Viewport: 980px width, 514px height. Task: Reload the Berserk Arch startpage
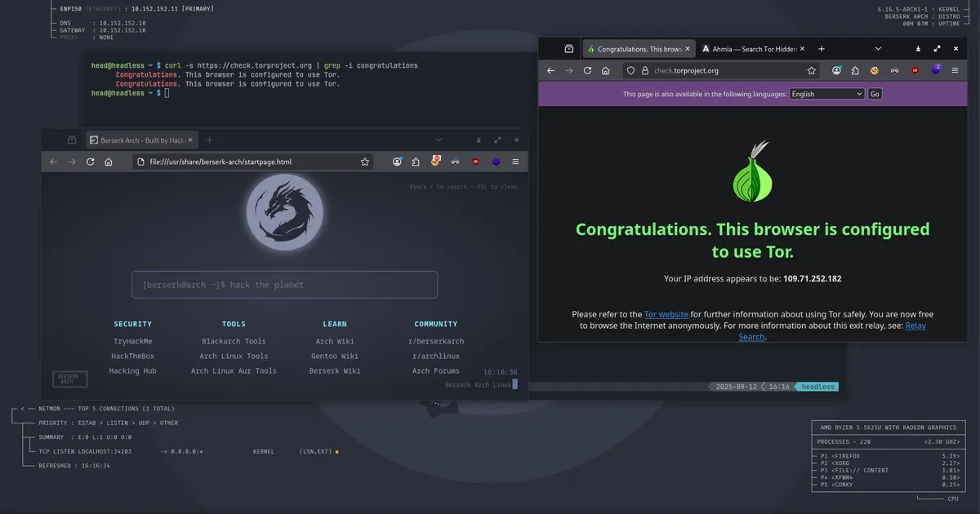[91, 162]
